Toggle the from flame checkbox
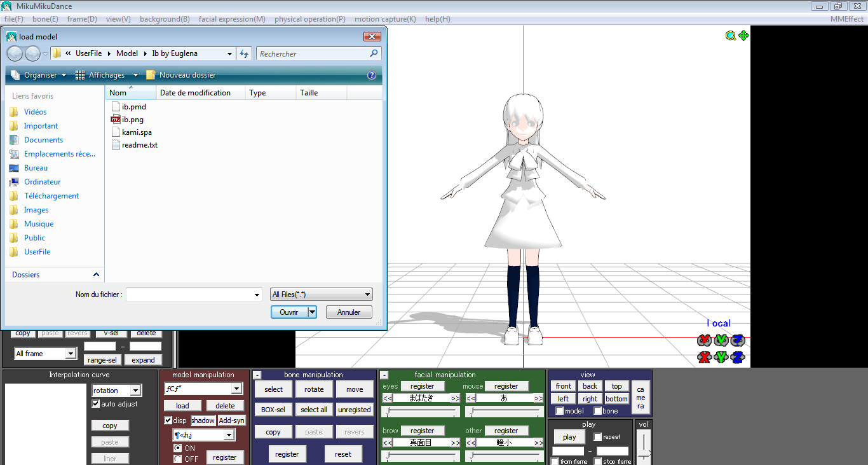 point(555,462)
